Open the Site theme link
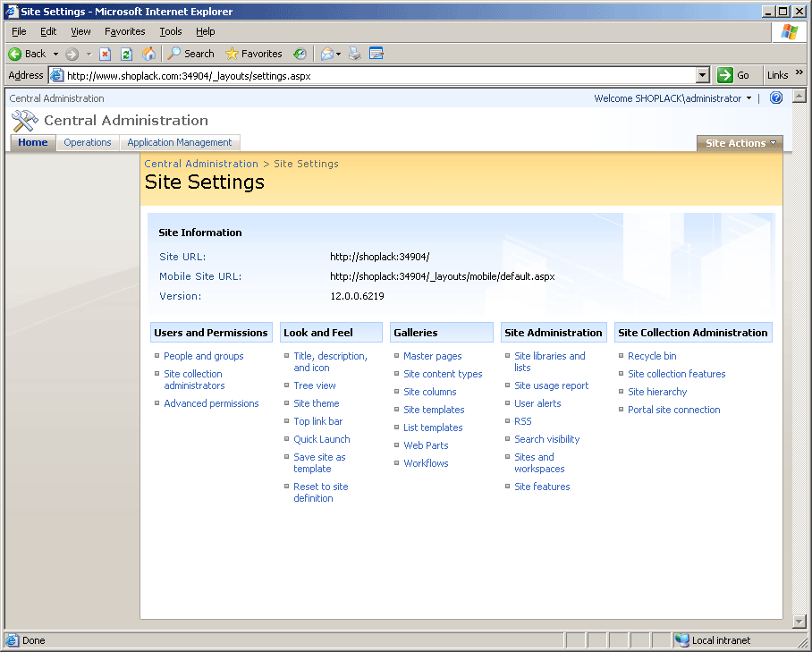 pyautogui.click(x=316, y=403)
